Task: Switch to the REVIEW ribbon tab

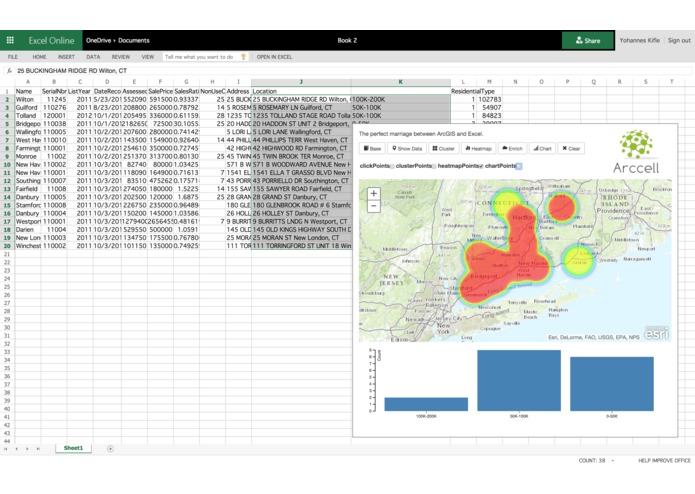Action: (x=121, y=57)
